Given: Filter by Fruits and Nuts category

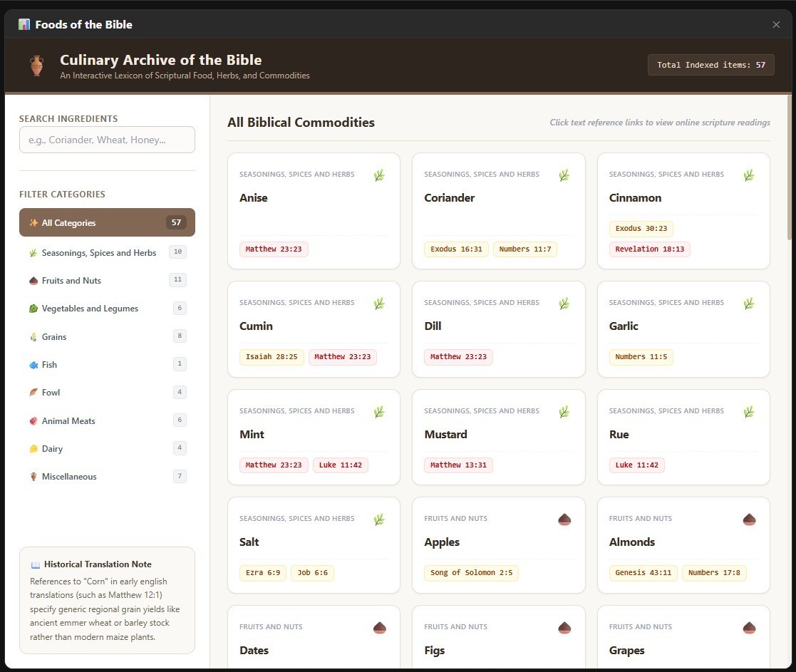Looking at the screenshot, I should (x=107, y=280).
